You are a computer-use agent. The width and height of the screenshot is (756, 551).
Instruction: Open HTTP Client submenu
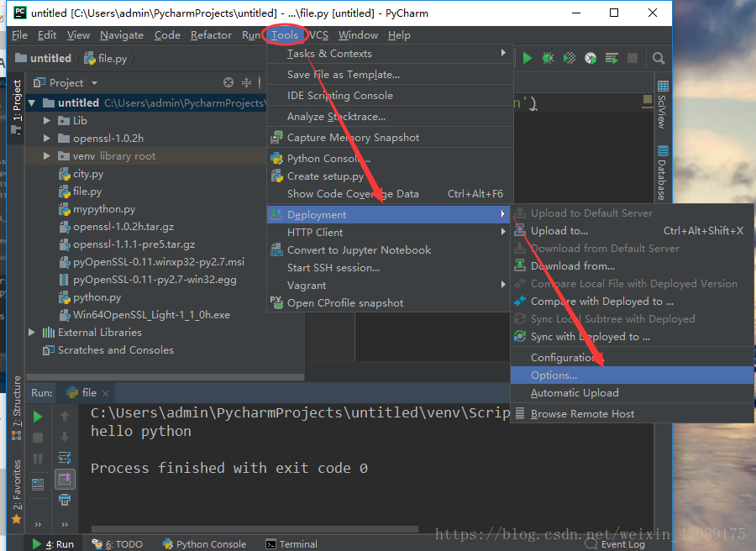[389, 233]
